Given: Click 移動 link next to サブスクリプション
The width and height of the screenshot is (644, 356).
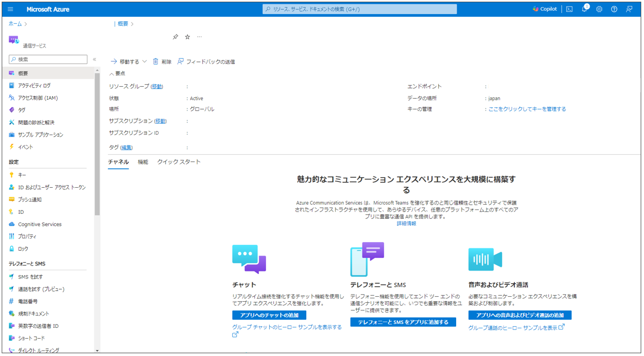Looking at the screenshot, I should pyautogui.click(x=161, y=121).
